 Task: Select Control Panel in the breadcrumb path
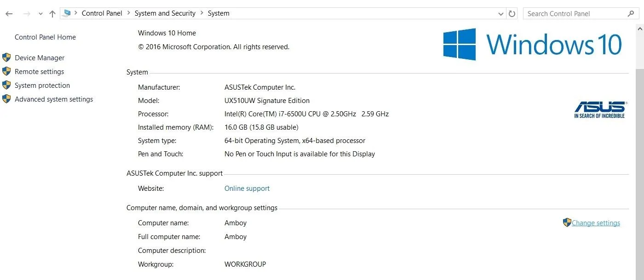click(102, 13)
